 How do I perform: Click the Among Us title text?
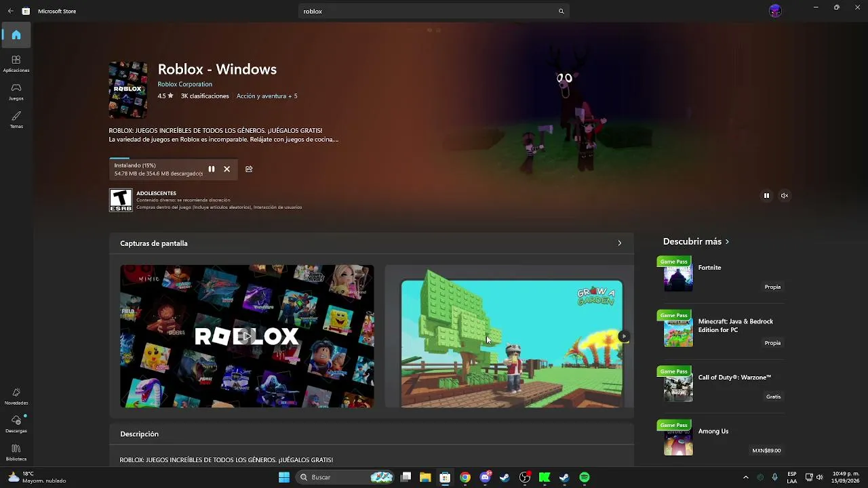tap(713, 431)
